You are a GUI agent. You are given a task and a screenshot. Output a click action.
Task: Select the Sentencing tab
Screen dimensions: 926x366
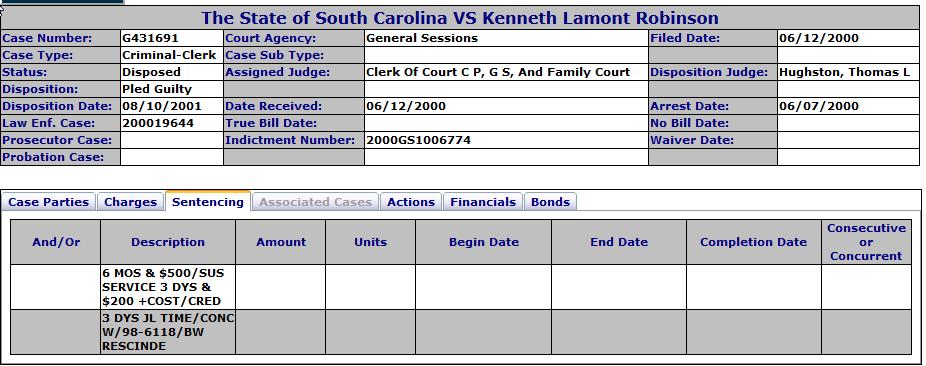(x=208, y=201)
